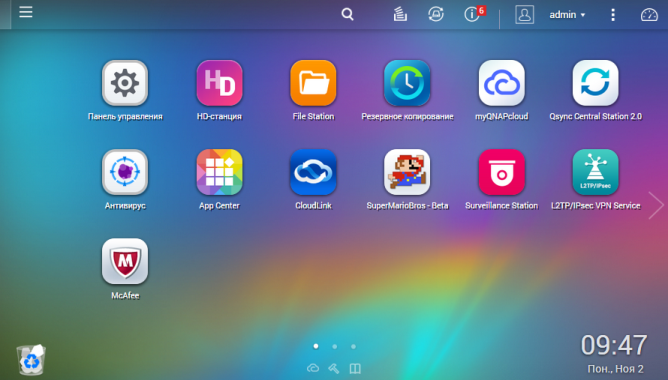
Task: Click the 09:47 clock display
Action: [x=614, y=345]
